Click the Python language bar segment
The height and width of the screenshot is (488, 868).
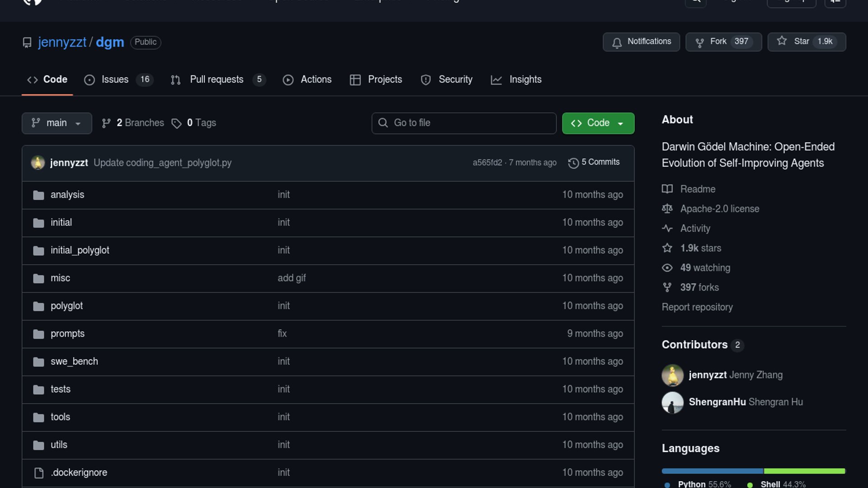click(x=712, y=471)
